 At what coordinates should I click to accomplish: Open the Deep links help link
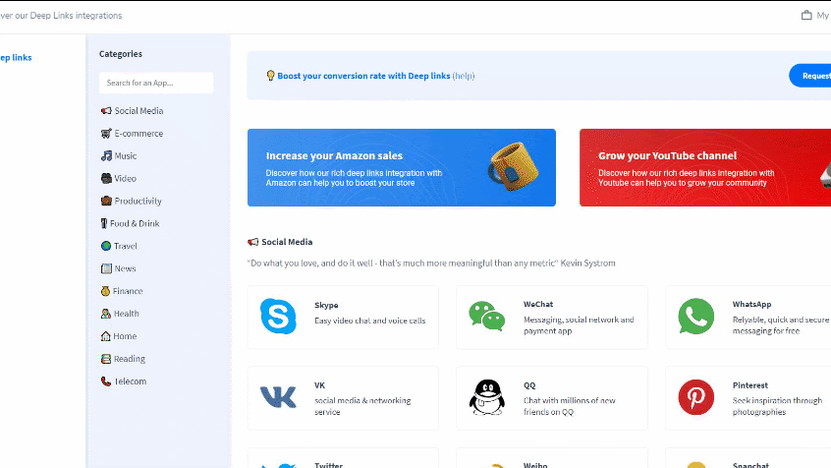[x=463, y=76]
